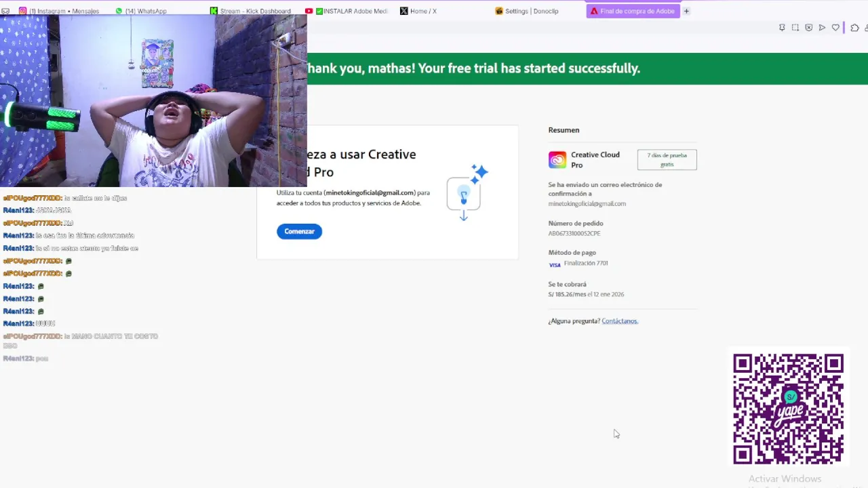Viewport: 868px width, 488px height.
Task: Select the S/ 185.26/mes charge text
Action: click(568, 295)
